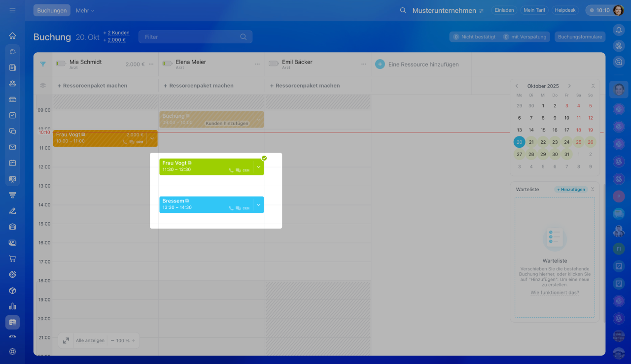
Task: Click the funnel filter icon above resources
Action: coord(43,64)
